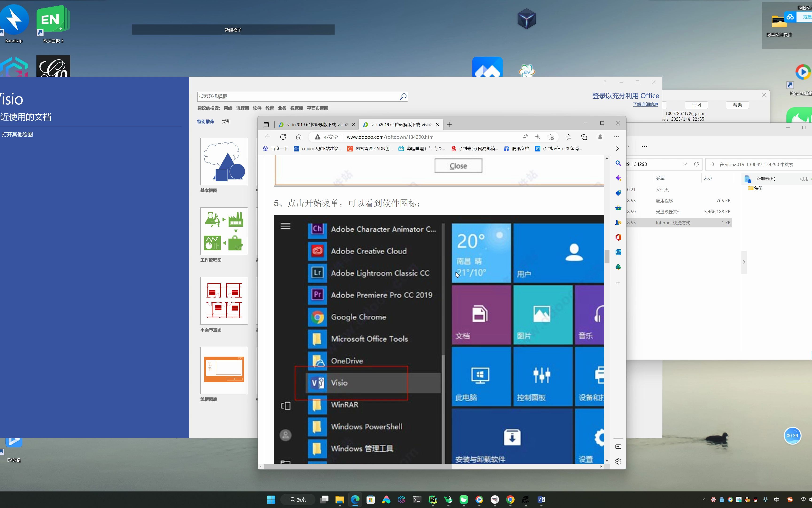Click the Edge page vertical scrollbar thumb

tap(607, 257)
